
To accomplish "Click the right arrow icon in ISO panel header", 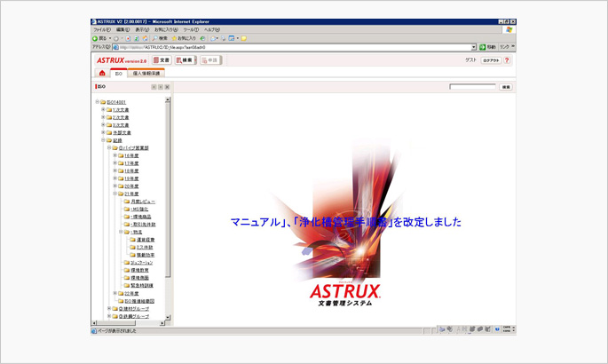I will click(161, 87).
